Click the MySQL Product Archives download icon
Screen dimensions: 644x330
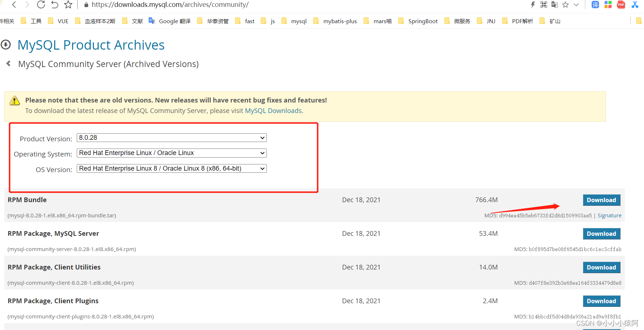click(6, 45)
